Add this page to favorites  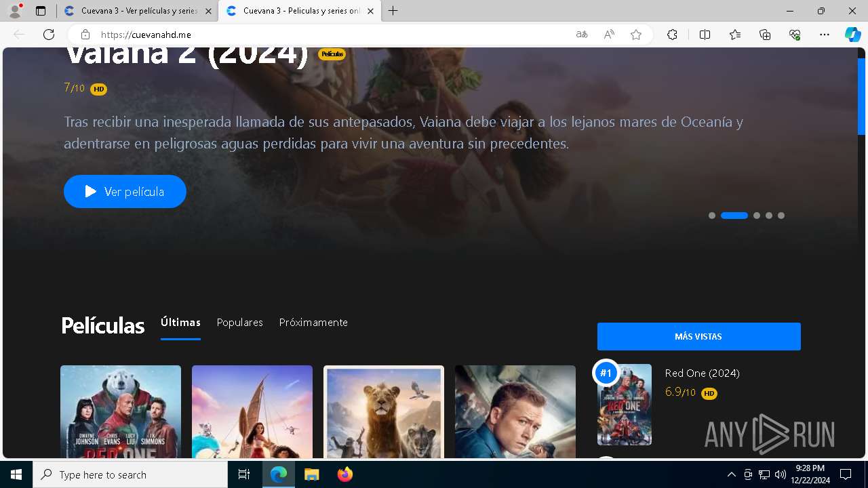[636, 35]
